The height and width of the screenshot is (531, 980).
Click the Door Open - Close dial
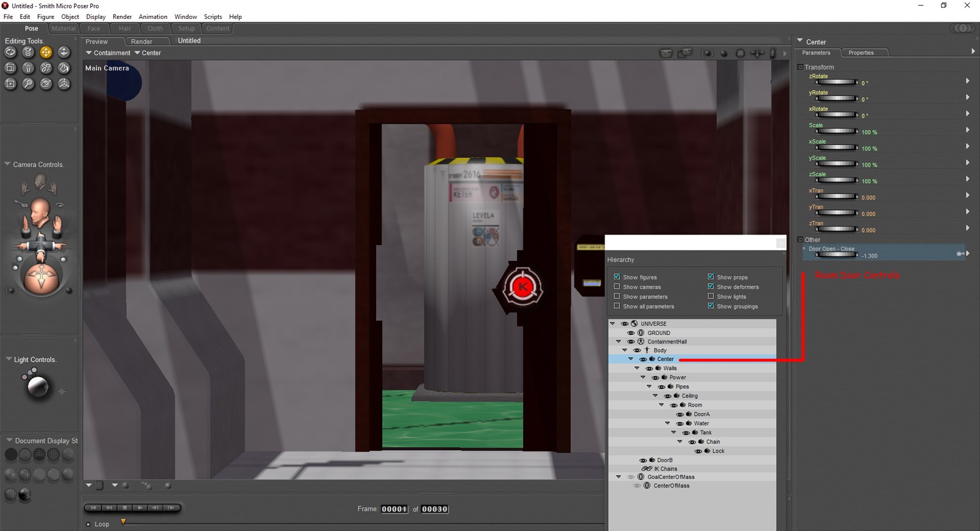pyautogui.click(x=837, y=255)
